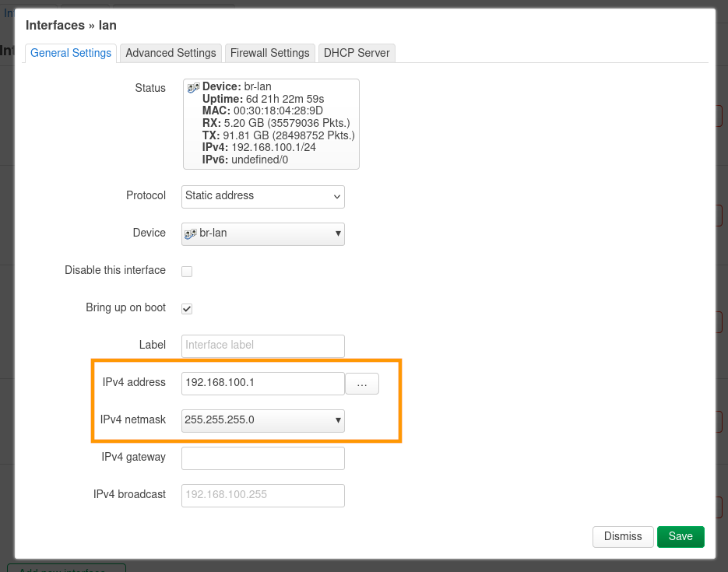The width and height of the screenshot is (728, 572).
Task: Click the Add new interface button behind dialog
Action: 66,569
